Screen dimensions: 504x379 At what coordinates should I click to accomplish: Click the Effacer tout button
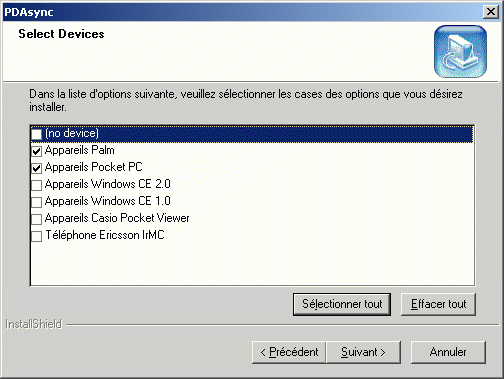438,304
